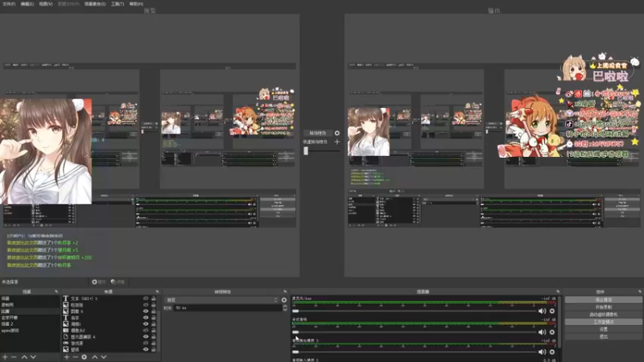Toggle visibility of 摄像头2 source

pos(146,330)
